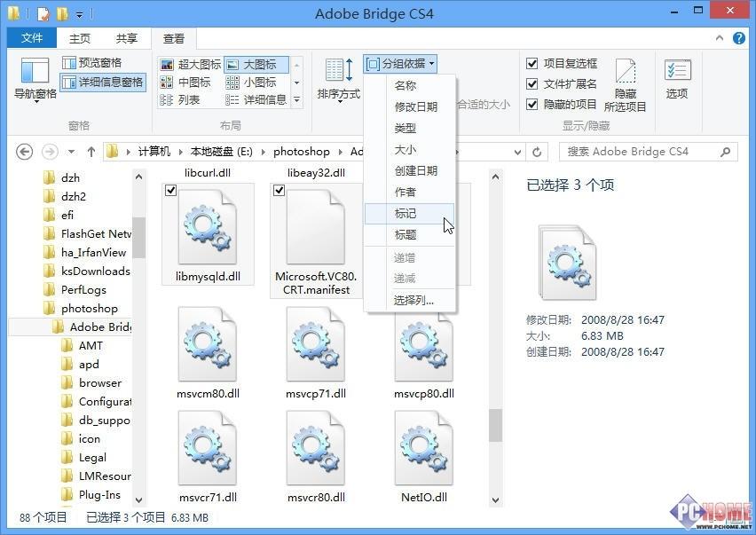Choose 作者 in group-by menu

409,193
